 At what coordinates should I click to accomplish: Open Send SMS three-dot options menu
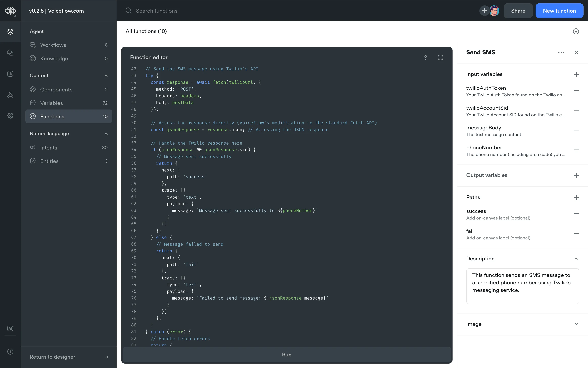pyautogui.click(x=561, y=53)
